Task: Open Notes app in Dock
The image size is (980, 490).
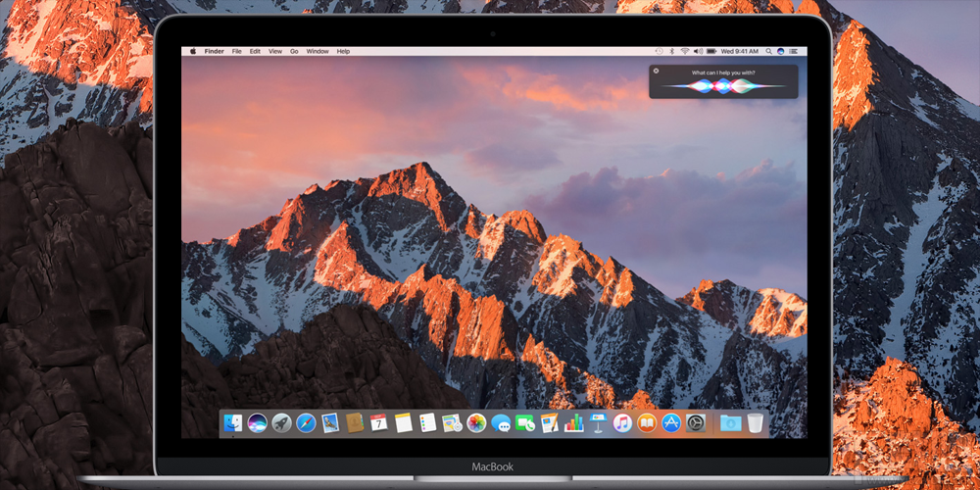Action: point(403,423)
